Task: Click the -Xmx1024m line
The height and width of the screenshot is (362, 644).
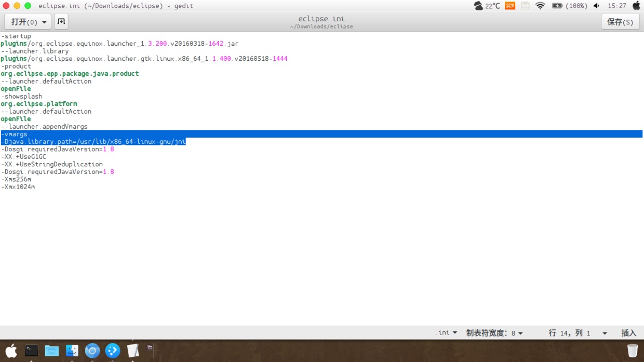Action: click(x=18, y=187)
